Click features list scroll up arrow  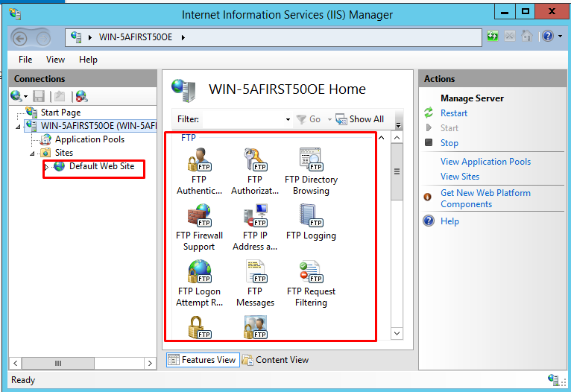397,138
